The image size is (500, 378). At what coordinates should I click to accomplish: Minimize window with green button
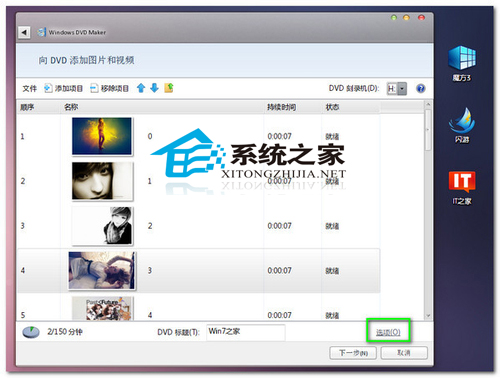(x=394, y=18)
